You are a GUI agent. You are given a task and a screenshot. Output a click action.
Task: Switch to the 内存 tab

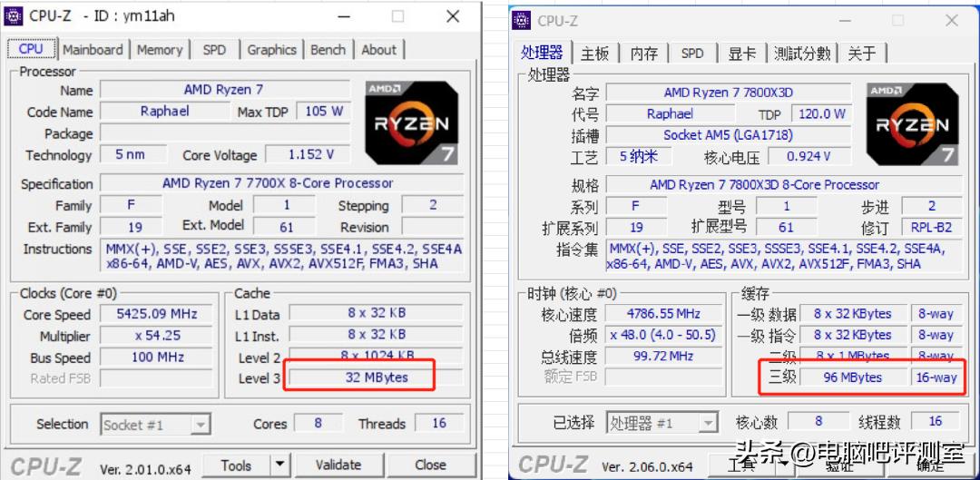[643, 54]
